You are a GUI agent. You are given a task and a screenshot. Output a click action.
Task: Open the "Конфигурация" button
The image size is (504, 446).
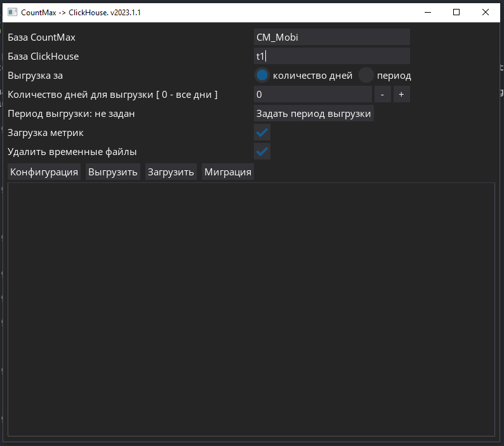coord(44,172)
